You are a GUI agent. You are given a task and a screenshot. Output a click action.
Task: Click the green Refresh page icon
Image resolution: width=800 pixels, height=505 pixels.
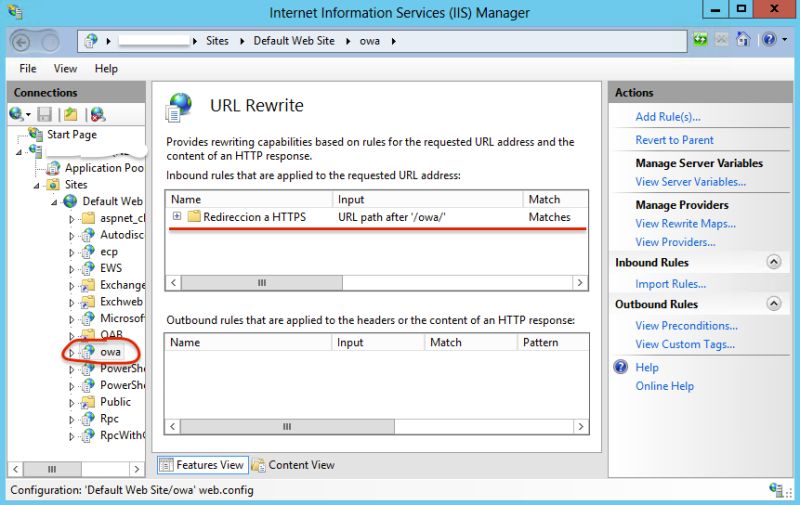701,39
